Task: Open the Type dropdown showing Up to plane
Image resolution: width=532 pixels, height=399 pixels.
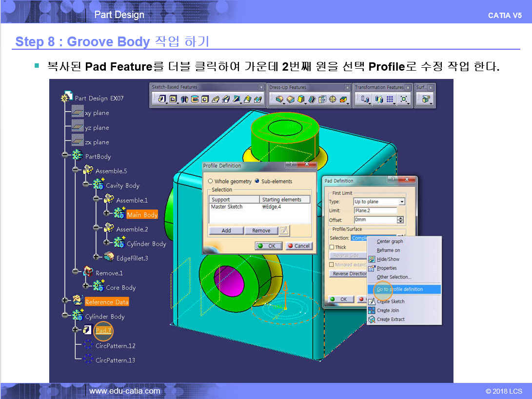Action: pos(402,202)
